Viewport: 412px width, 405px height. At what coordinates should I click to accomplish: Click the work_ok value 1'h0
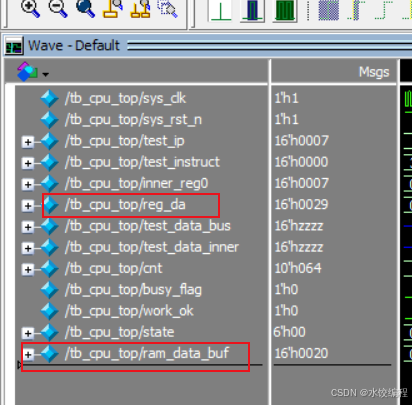(286, 311)
